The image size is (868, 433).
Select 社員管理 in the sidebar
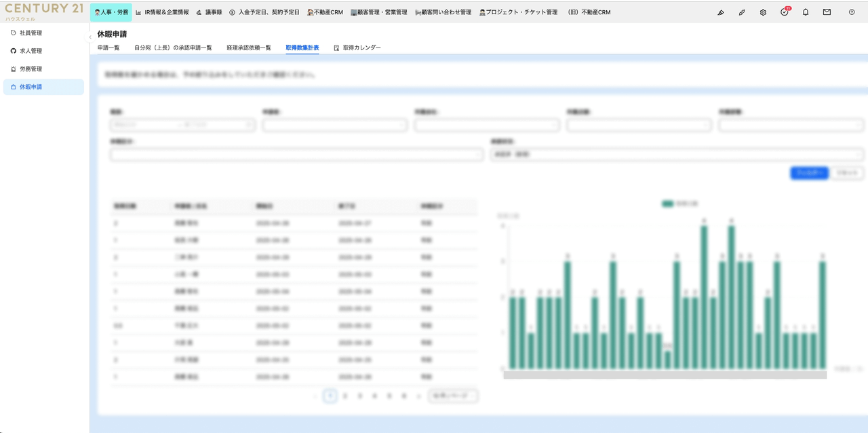pos(31,33)
